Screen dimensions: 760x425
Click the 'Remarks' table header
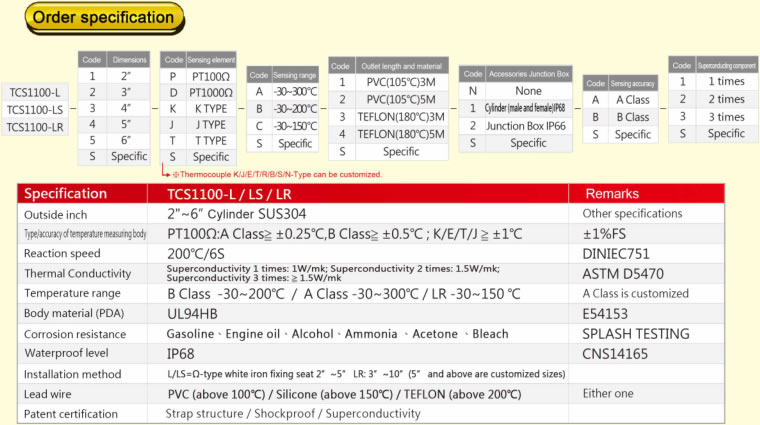[x=612, y=194]
